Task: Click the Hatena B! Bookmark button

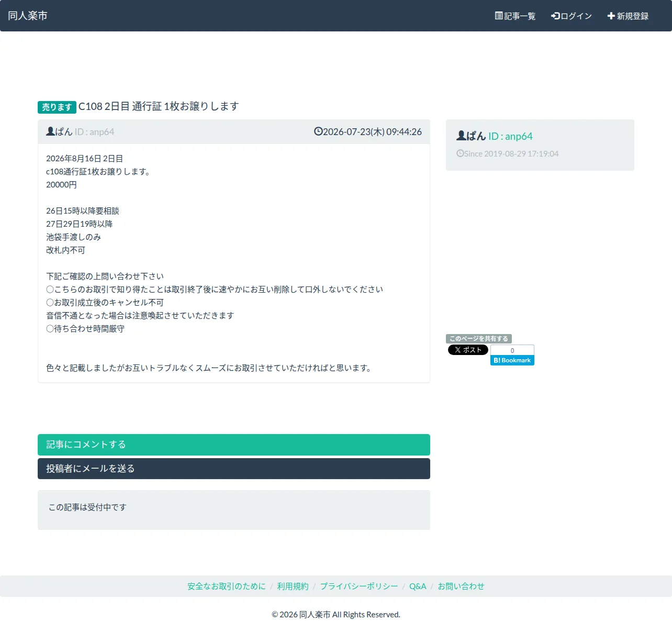Action: click(512, 360)
